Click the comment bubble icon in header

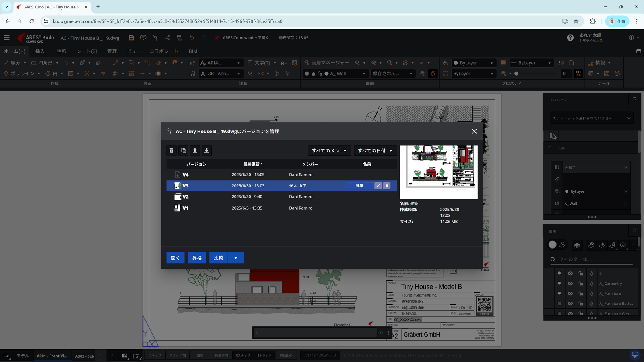coord(143,38)
